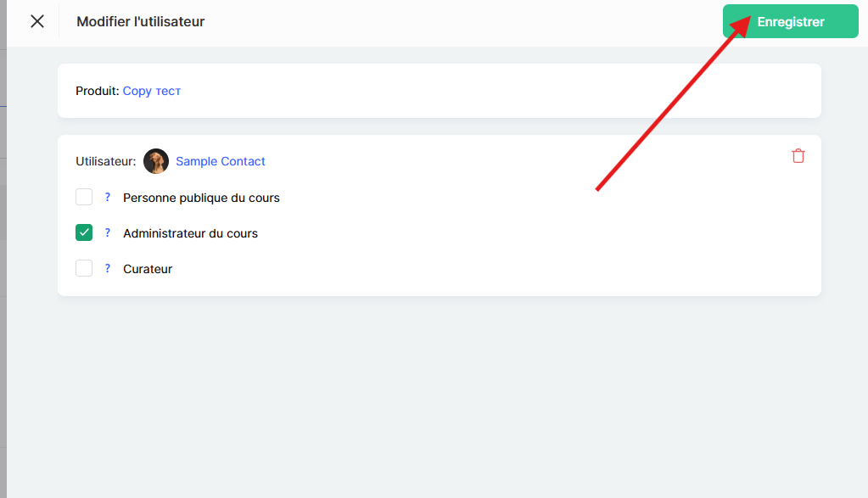
Task: Open the Sample Contact profile link
Action: pyautogui.click(x=221, y=161)
